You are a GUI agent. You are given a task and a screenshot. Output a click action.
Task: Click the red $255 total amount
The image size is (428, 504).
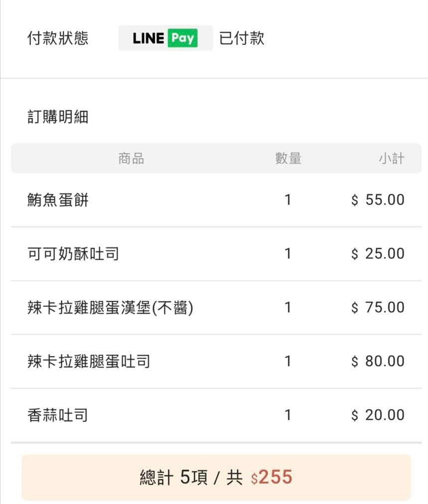pyautogui.click(x=272, y=477)
